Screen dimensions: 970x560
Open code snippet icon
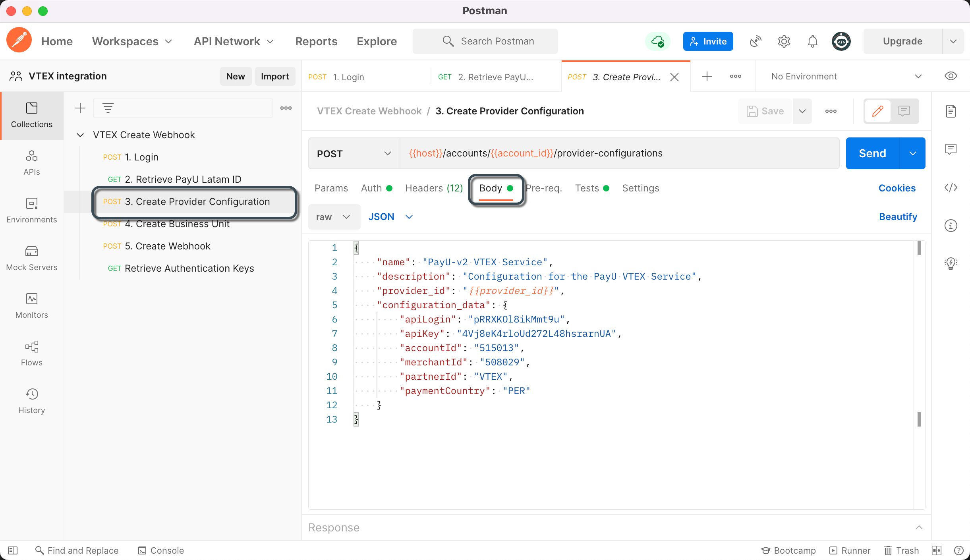pyautogui.click(x=951, y=187)
